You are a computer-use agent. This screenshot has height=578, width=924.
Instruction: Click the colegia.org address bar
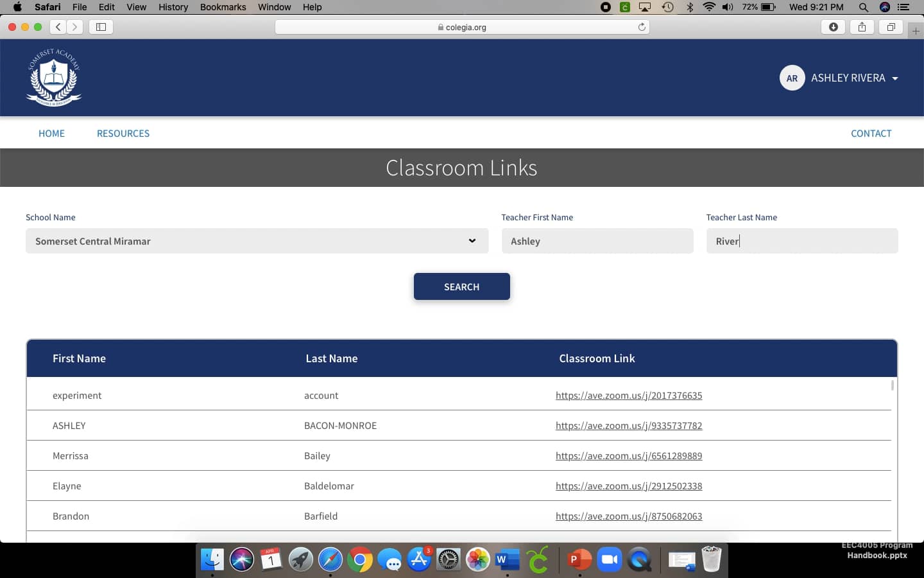click(462, 27)
